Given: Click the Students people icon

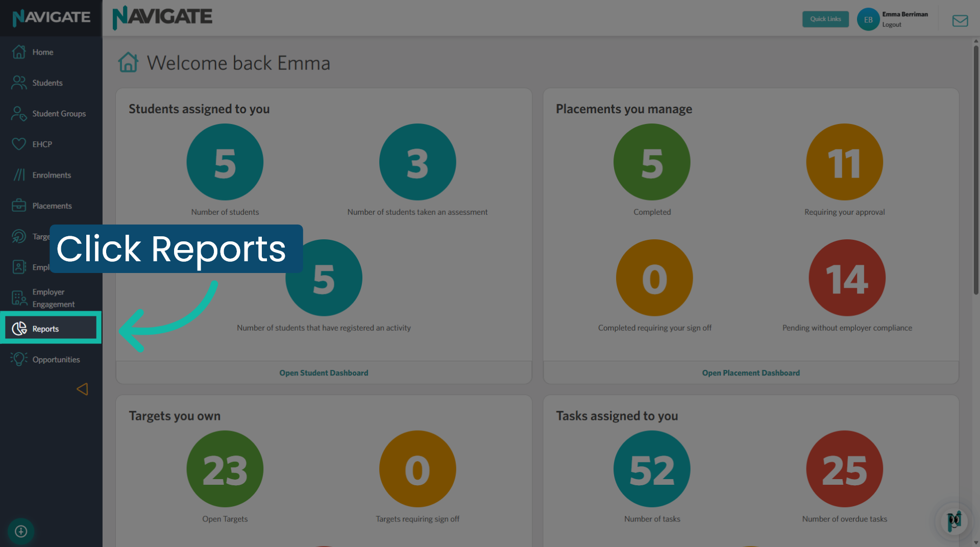Looking at the screenshot, I should click(19, 83).
